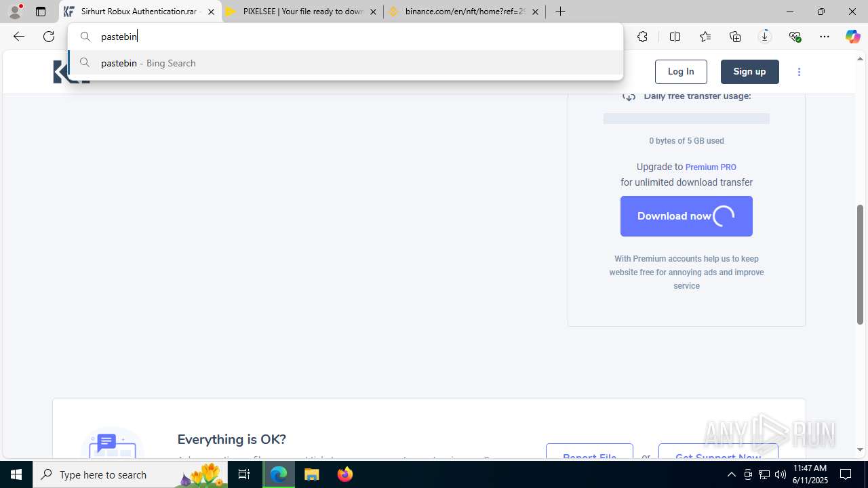Click the taskbar Type here to search box

130,474
